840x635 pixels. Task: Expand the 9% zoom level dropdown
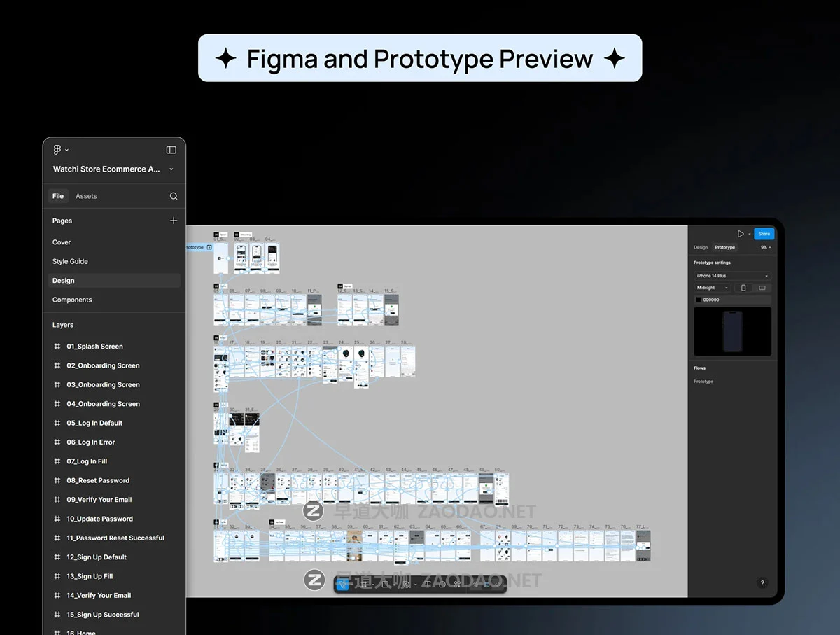[766, 247]
